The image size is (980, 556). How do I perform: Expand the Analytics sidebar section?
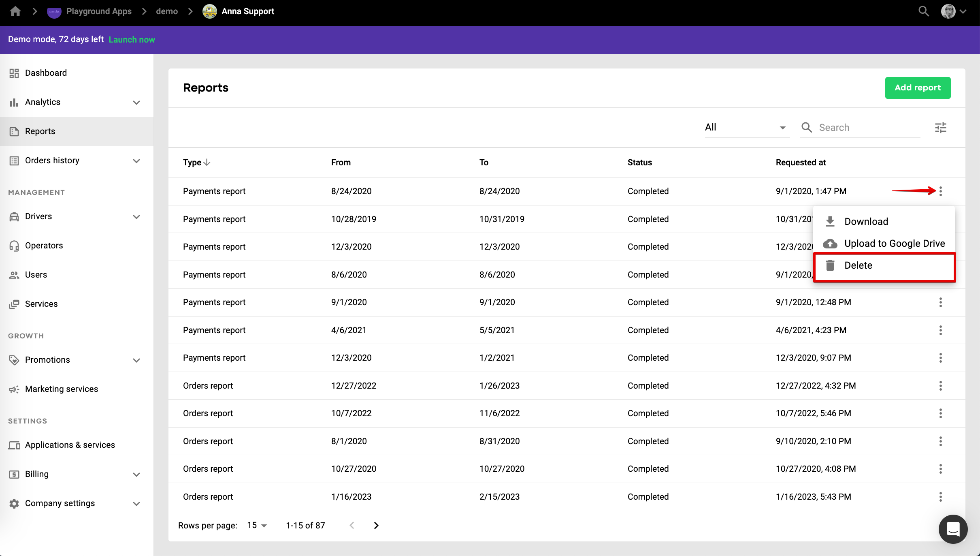[x=136, y=103]
